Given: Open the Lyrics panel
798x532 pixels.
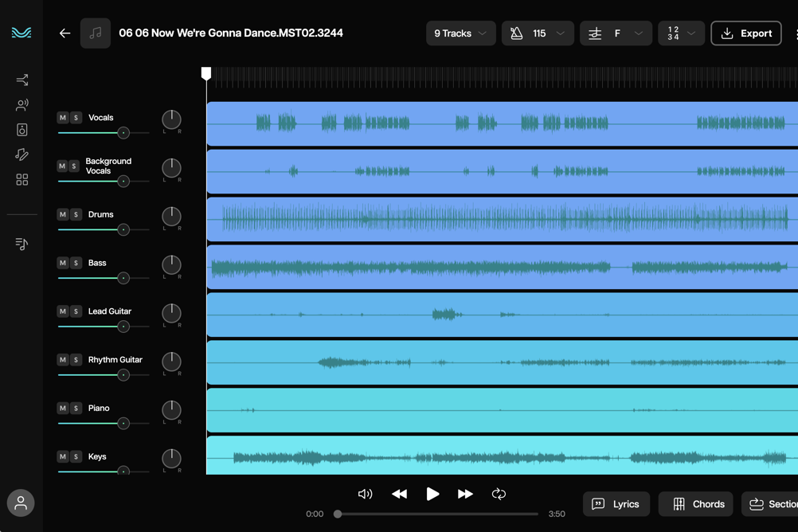Looking at the screenshot, I should [616, 504].
